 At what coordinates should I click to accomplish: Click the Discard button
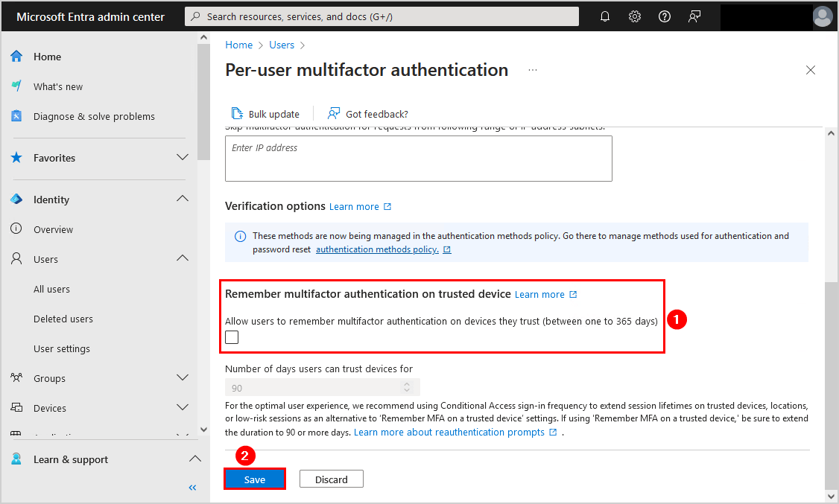click(x=332, y=479)
